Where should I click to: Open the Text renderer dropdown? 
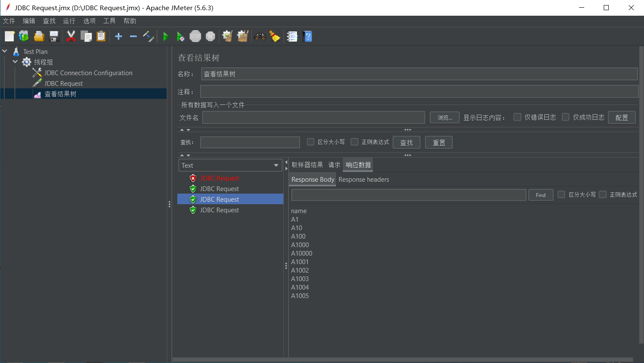coord(230,165)
